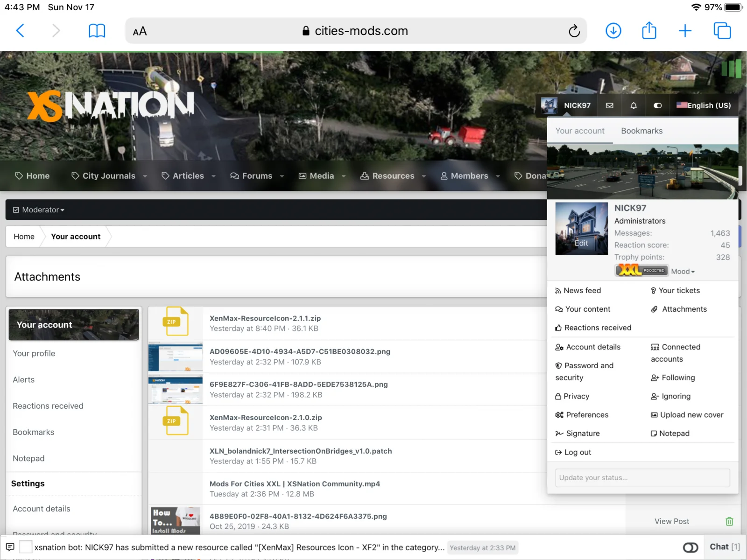The image size is (747, 560).
Task: Open XLN_bolandnick7_IntersectionOnBridges_v1.0.patch file
Action: click(x=301, y=451)
